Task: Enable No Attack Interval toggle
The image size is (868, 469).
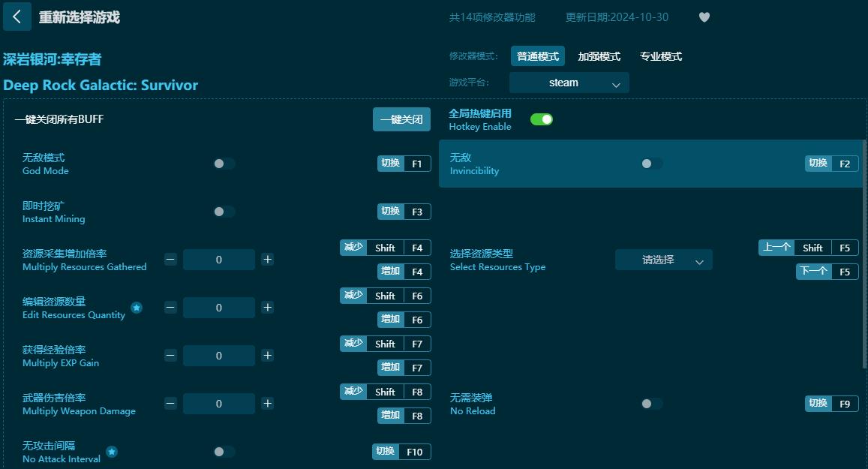Action: [224, 452]
